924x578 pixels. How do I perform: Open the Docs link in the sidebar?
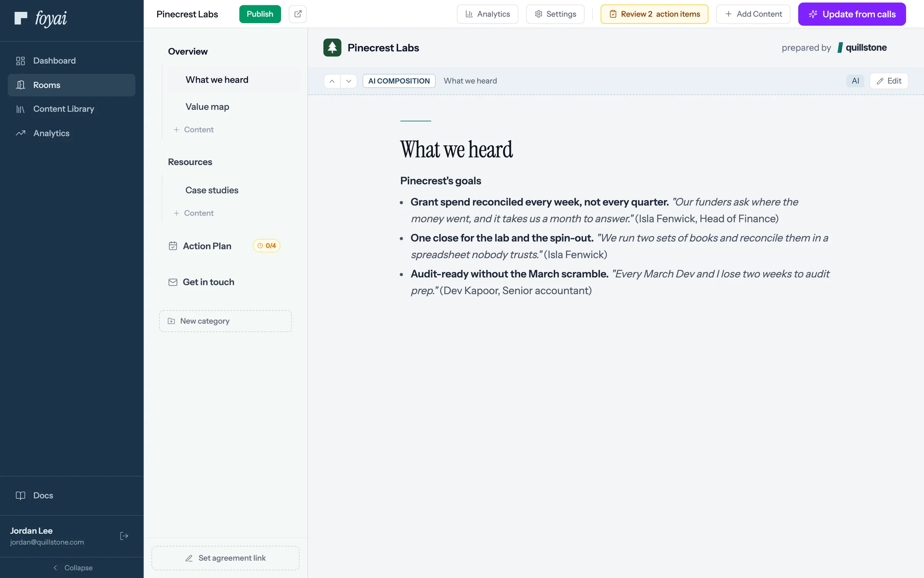click(x=71, y=496)
